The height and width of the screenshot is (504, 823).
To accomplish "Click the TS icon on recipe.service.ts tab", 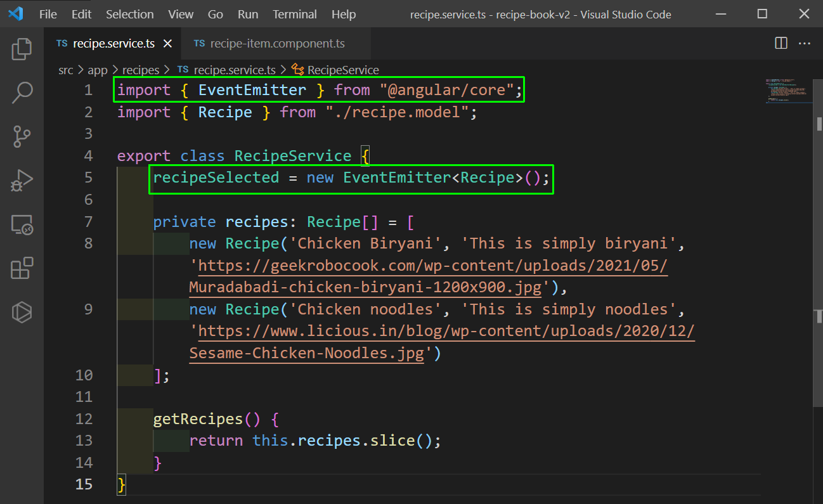I will [62, 44].
